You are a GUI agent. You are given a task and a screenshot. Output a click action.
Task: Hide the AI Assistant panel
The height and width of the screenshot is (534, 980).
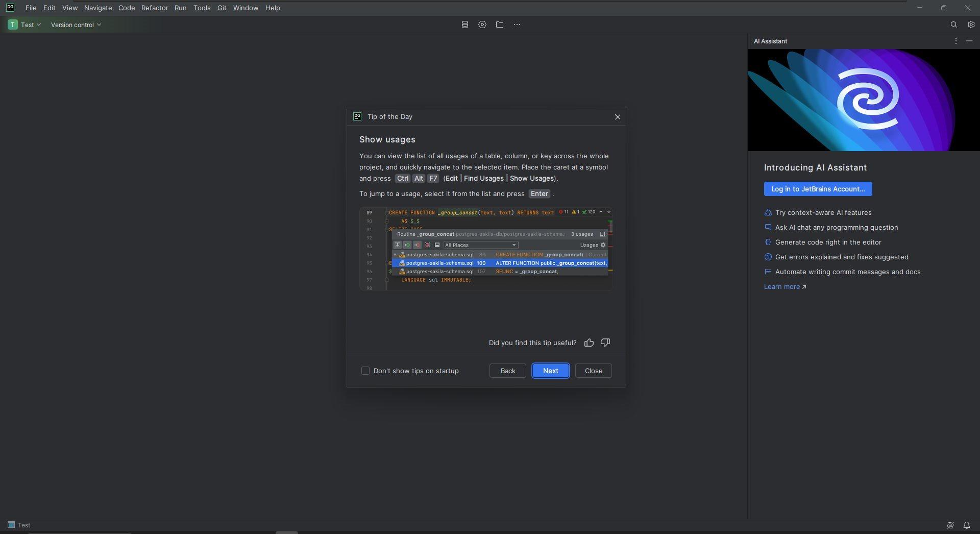click(x=969, y=41)
